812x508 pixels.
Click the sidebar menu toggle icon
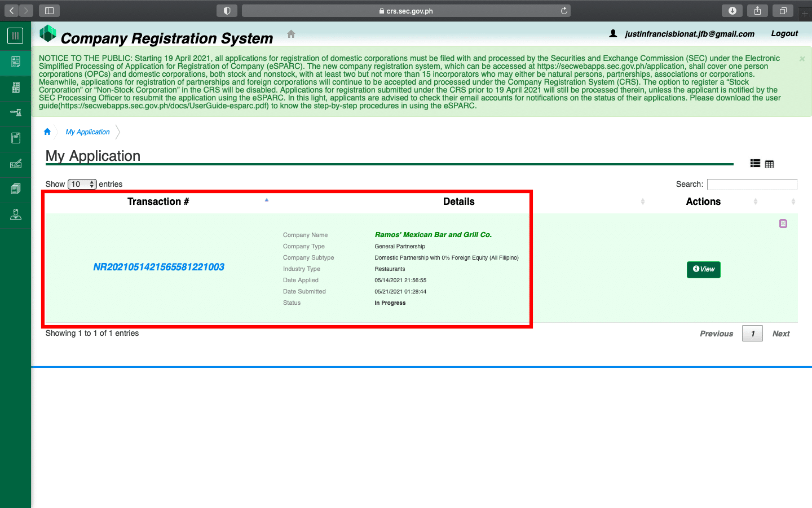coord(15,36)
